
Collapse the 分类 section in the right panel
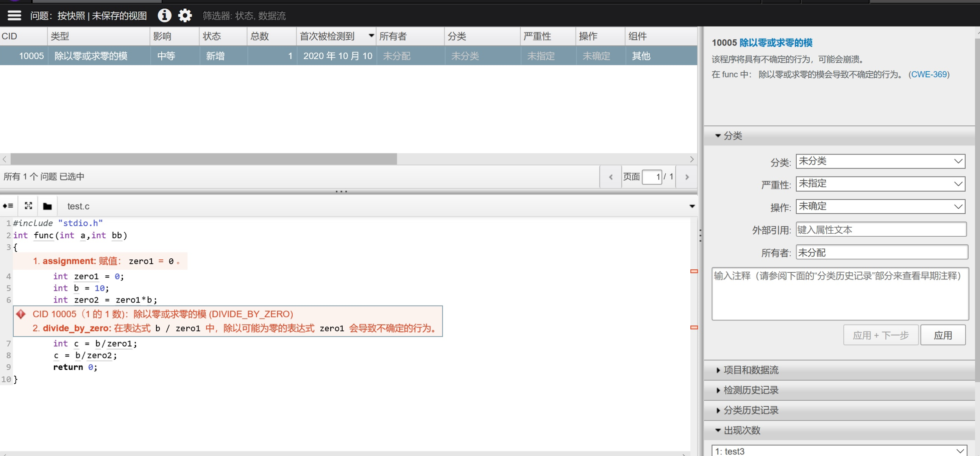[718, 136]
